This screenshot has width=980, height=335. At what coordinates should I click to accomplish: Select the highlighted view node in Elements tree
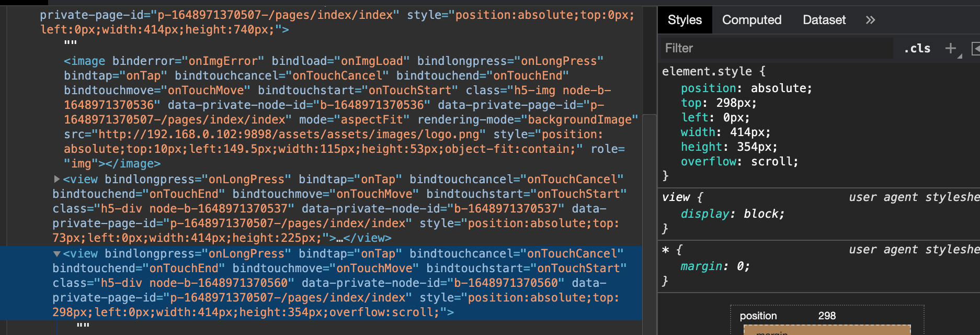click(x=209, y=283)
